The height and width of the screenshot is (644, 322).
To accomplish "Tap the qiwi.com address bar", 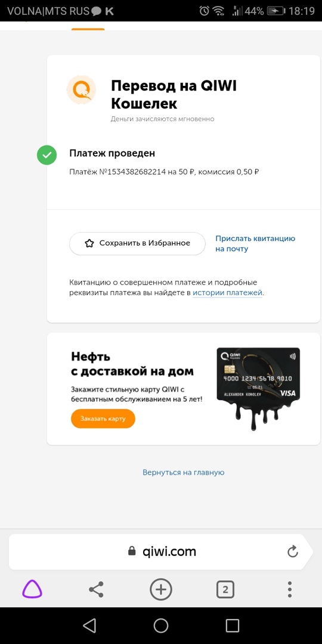I will [160, 552].
